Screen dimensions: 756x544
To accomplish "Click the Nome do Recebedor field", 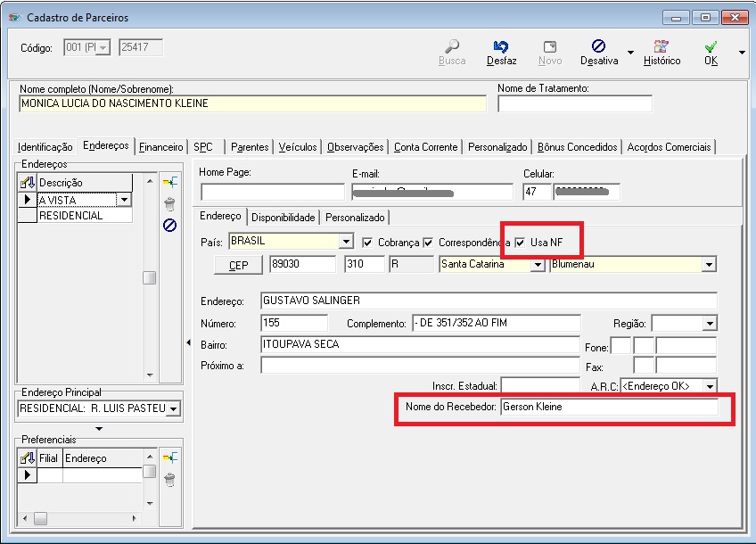I will point(610,407).
